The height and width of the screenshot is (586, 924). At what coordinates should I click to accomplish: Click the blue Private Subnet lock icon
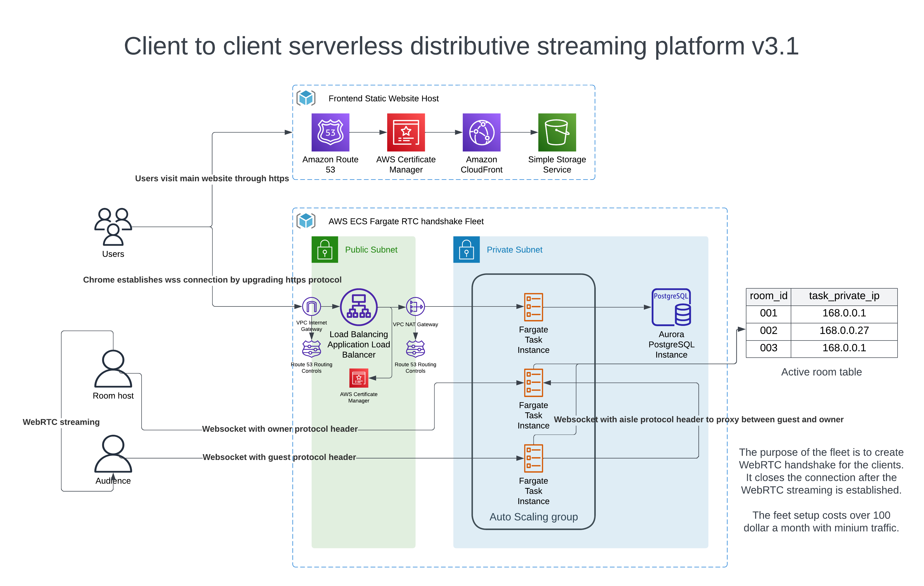[466, 249]
